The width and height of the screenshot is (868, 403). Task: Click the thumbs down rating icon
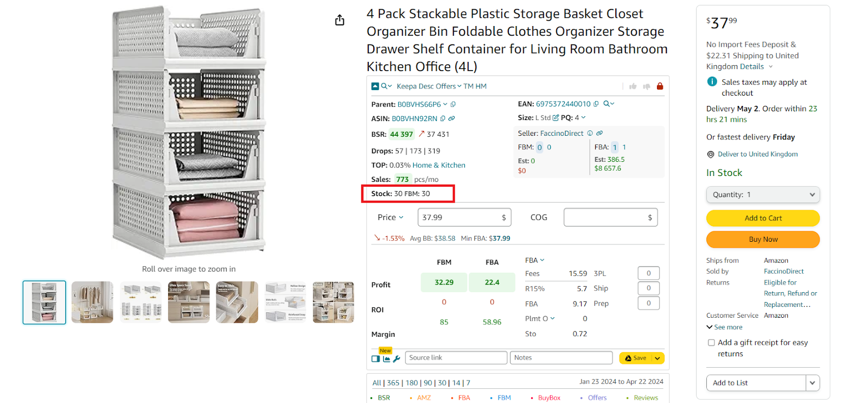[647, 86]
